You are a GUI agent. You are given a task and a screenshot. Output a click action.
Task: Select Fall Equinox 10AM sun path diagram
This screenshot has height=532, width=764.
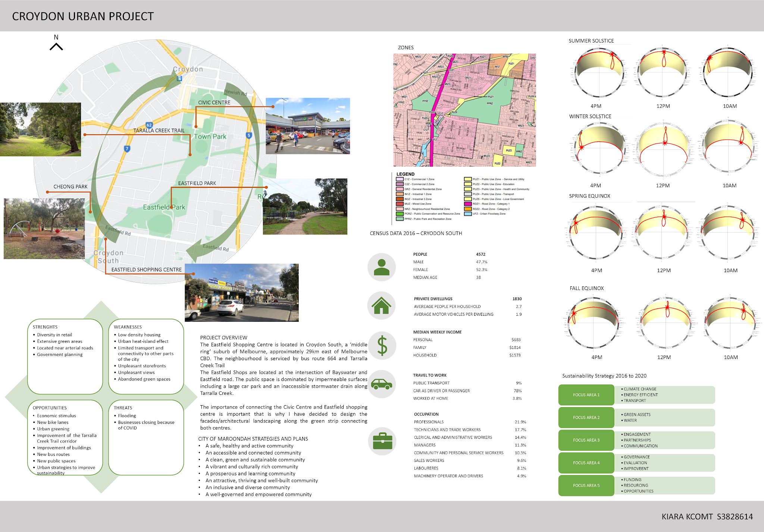pos(730,322)
